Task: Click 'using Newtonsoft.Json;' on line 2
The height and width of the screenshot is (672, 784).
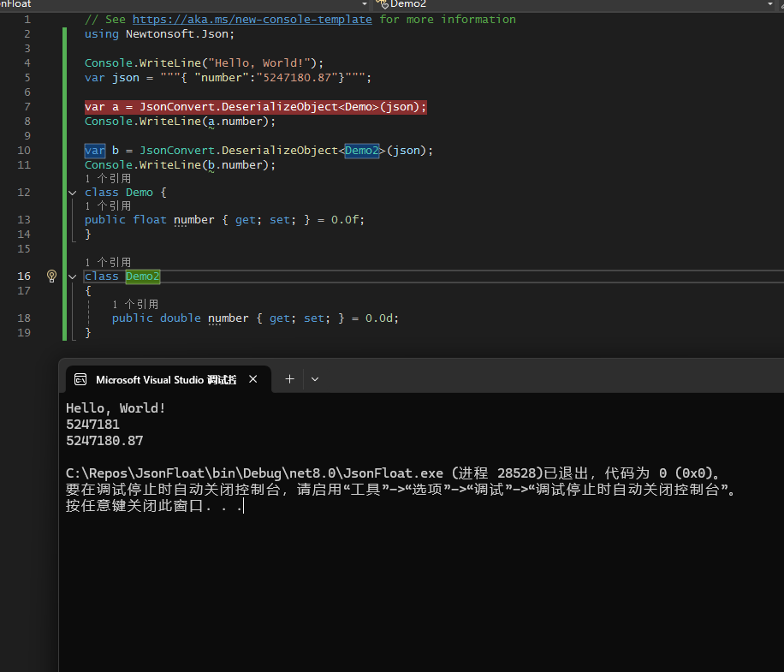Action: coord(159,34)
